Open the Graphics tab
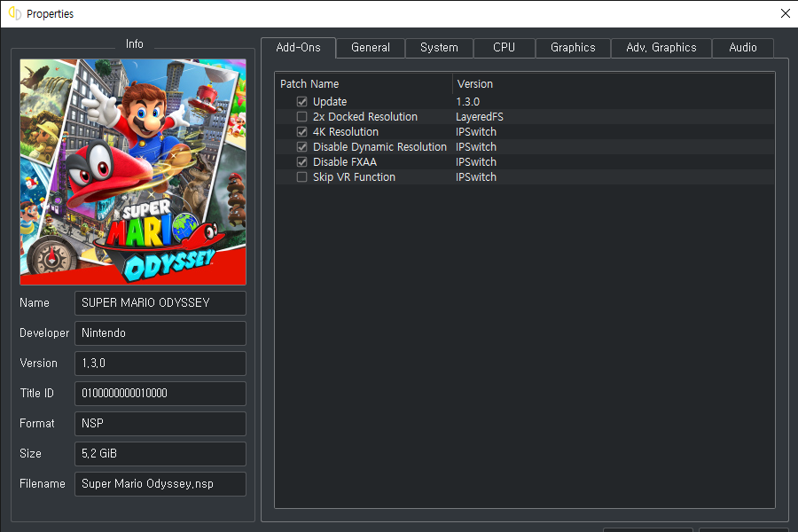The height and width of the screenshot is (532, 798). click(x=573, y=48)
